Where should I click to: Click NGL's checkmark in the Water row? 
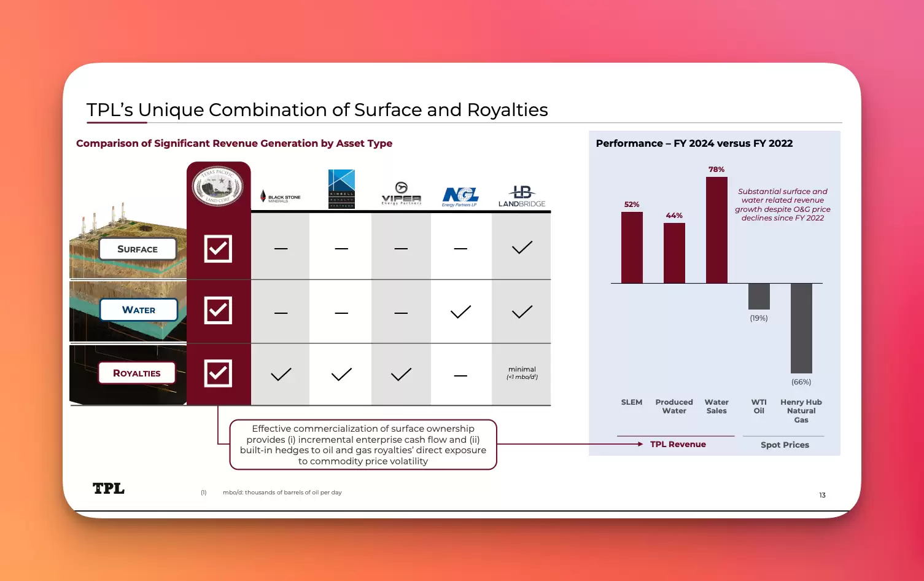tap(460, 312)
